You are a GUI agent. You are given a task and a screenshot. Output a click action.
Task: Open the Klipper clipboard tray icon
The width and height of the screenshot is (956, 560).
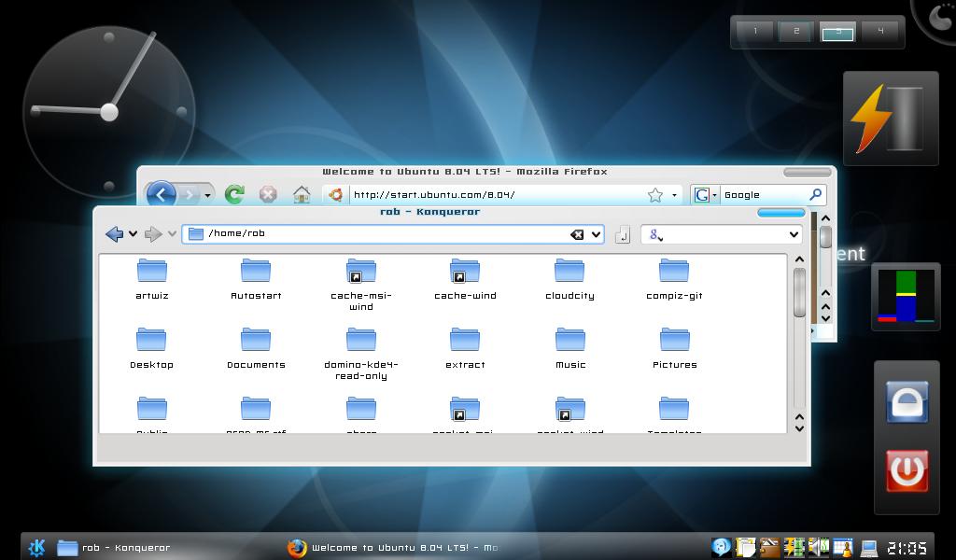click(x=746, y=547)
